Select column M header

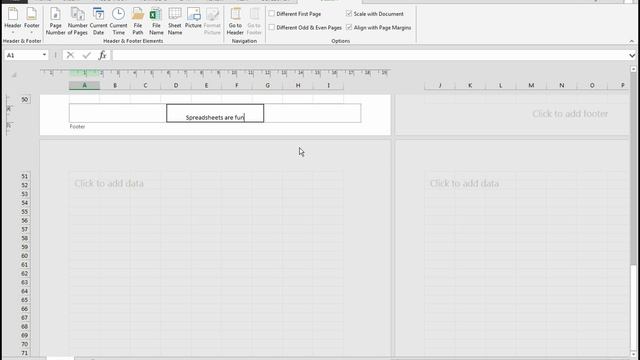(x=531, y=85)
